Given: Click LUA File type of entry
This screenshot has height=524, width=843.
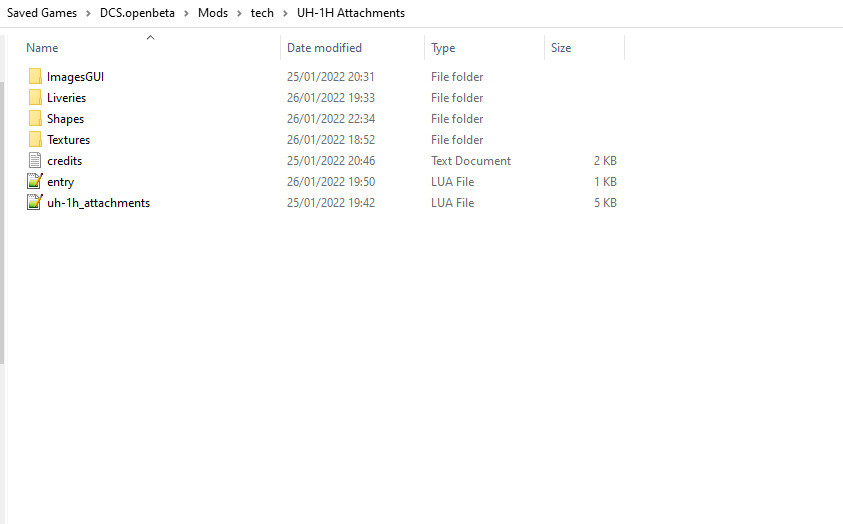Looking at the screenshot, I should point(452,182).
